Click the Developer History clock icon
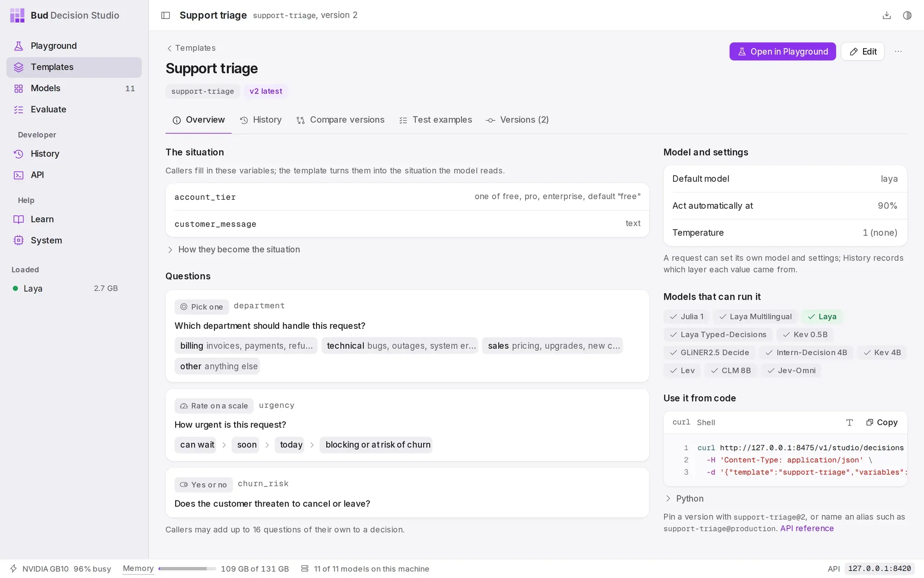924x578 pixels. coord(18,154)
